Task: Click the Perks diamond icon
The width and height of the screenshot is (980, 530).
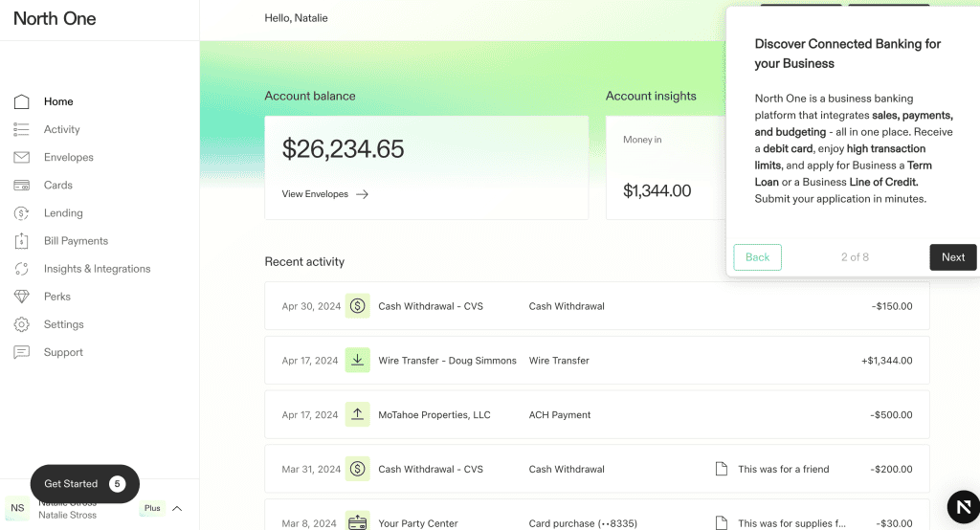Action: coord(21,297)
